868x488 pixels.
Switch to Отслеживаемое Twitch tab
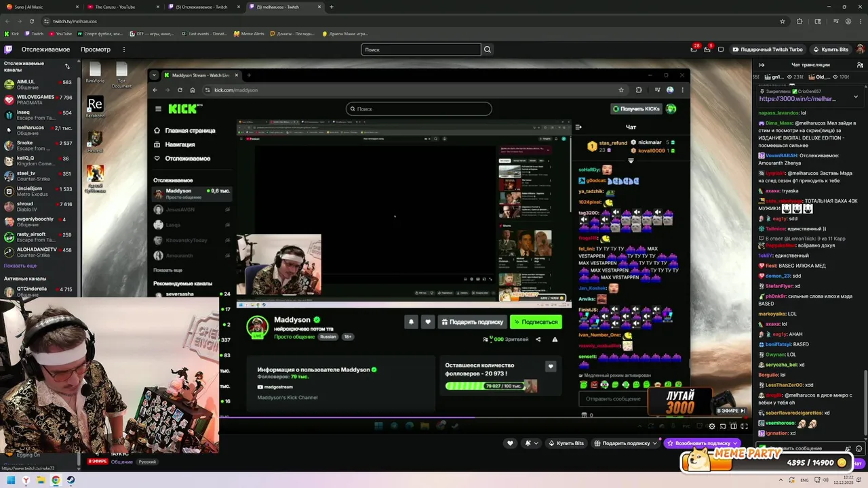coord(203,7)
